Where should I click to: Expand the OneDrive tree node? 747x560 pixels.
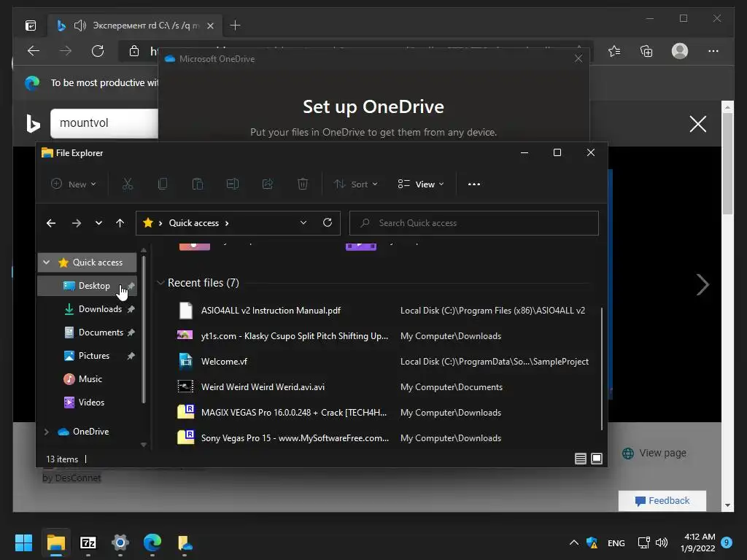point(46,432)
